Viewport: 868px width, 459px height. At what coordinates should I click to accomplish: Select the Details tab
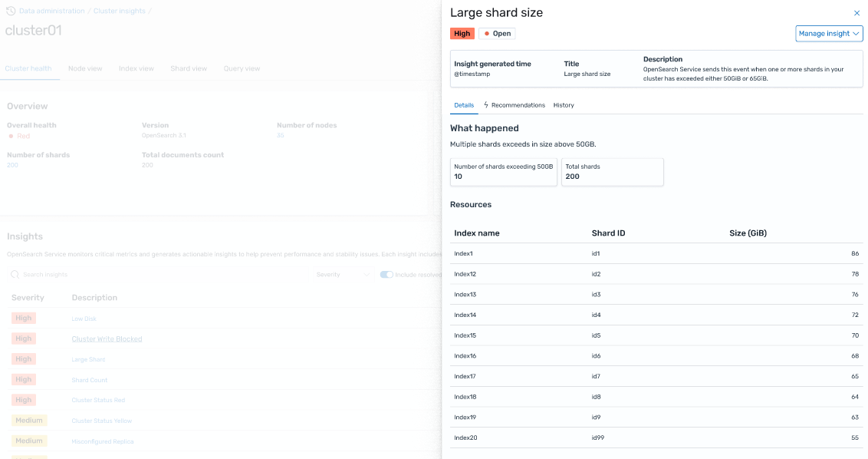(x=464, y=105)
